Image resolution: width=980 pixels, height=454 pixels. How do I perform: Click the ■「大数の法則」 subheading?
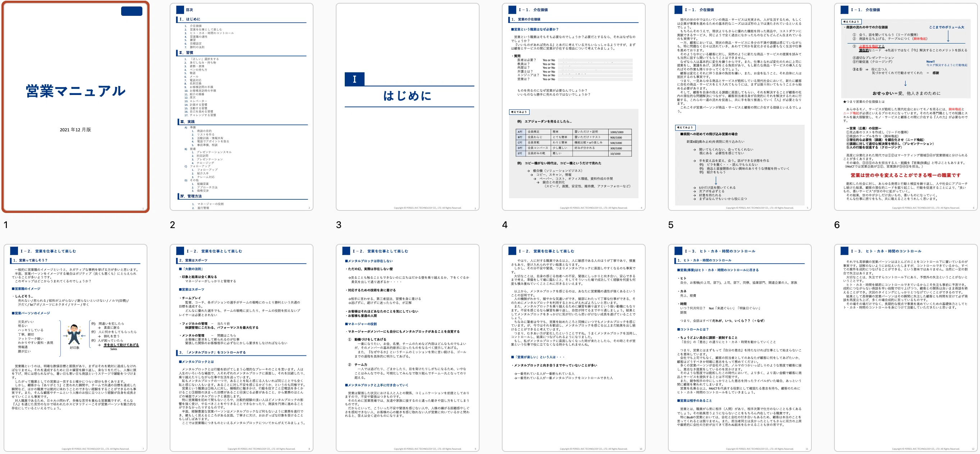[x=191, y=269]
